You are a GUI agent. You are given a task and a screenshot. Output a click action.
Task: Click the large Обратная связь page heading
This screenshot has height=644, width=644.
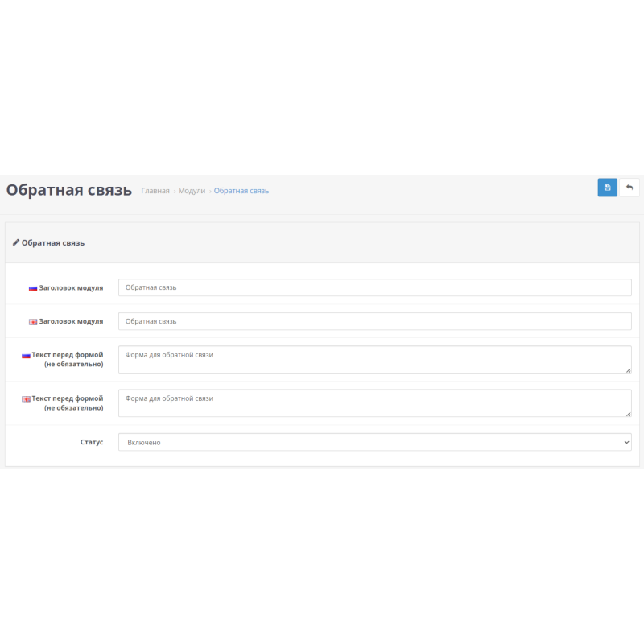tap(68, 190)
